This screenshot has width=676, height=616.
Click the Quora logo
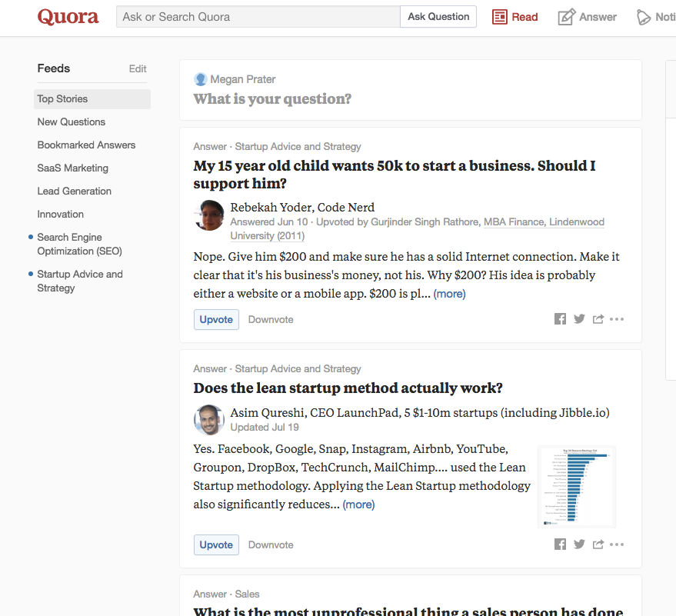pyautogui.click(x=68, y=17)
